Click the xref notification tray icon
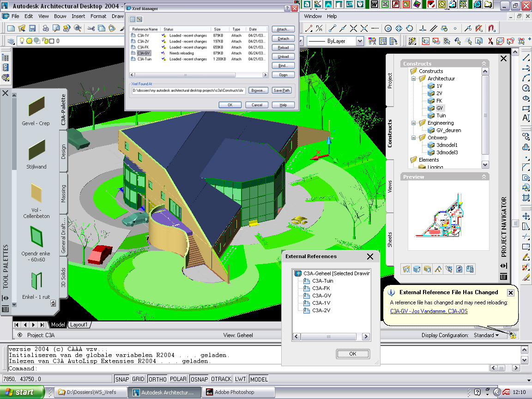Screen dimensions: 532x399 click(x=512, y=335)
